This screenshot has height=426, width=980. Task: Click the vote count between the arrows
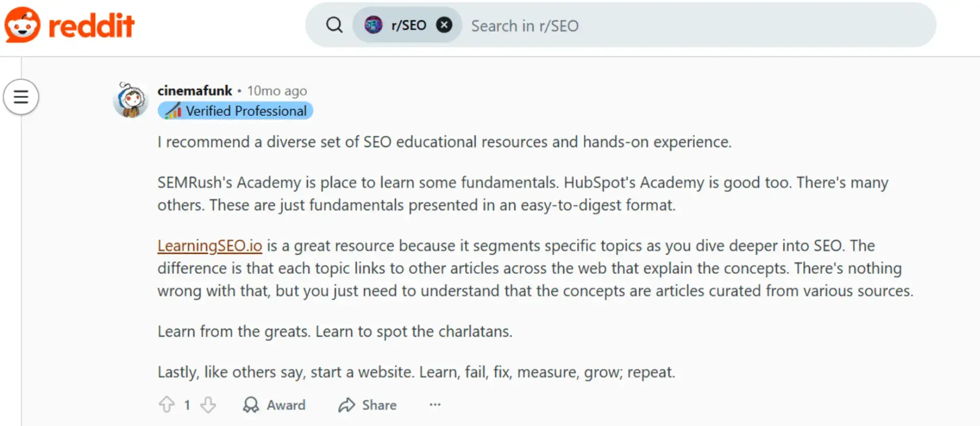[x=187, y=405]
